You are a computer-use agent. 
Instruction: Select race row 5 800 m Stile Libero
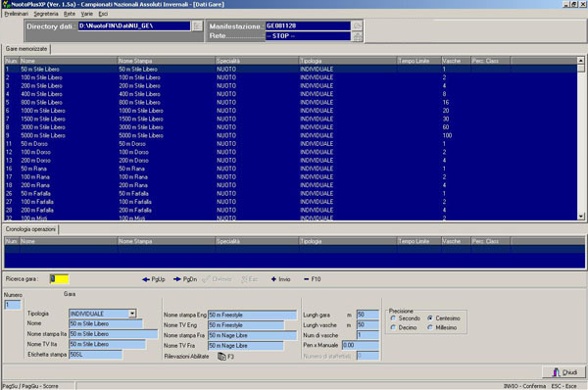point(291,102)
